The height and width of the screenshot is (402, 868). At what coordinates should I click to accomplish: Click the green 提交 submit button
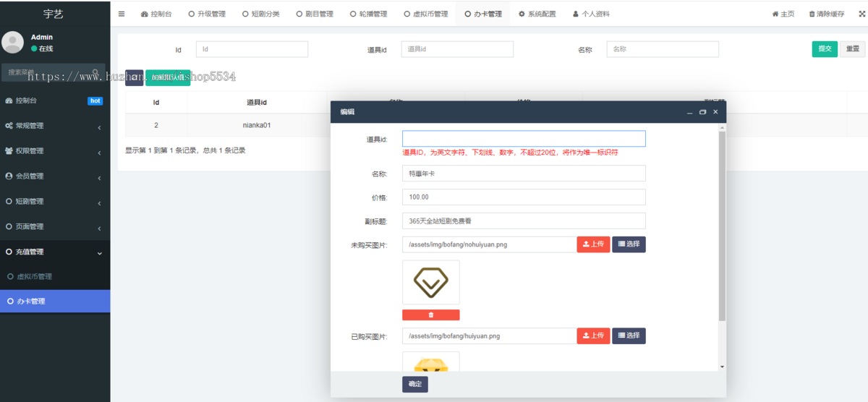tap(824, 48)
